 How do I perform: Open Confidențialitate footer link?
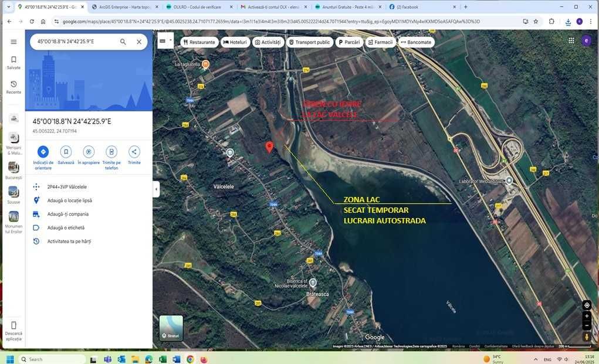pyautogui.click(x=496, y=346)
